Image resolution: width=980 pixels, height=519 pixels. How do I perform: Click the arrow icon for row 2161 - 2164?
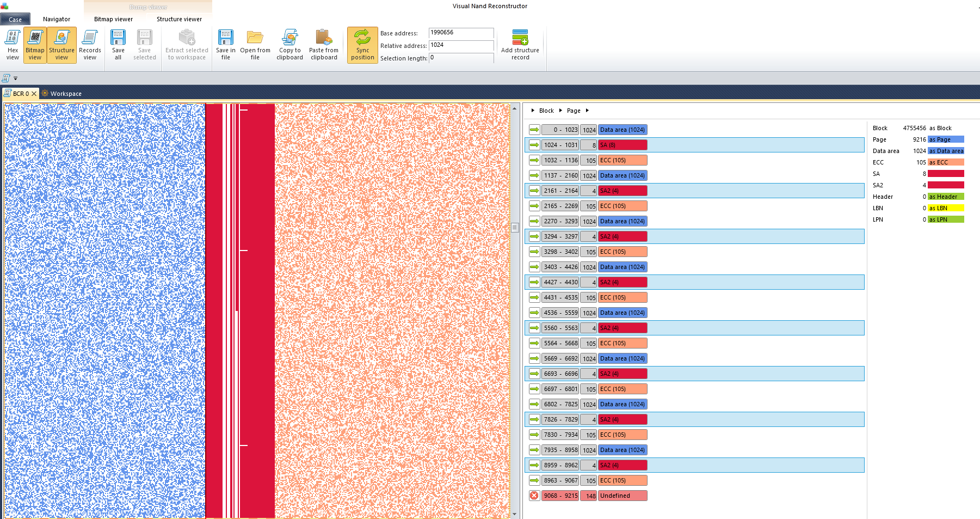coord(534,191)
